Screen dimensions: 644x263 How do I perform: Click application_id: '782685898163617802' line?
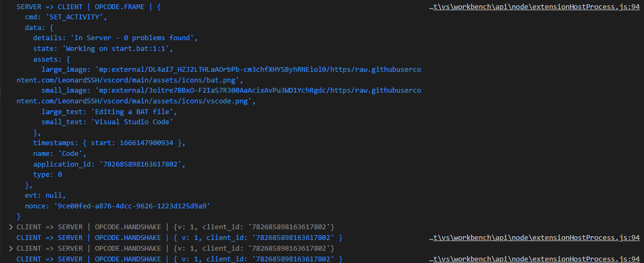[x=109, y=164]
